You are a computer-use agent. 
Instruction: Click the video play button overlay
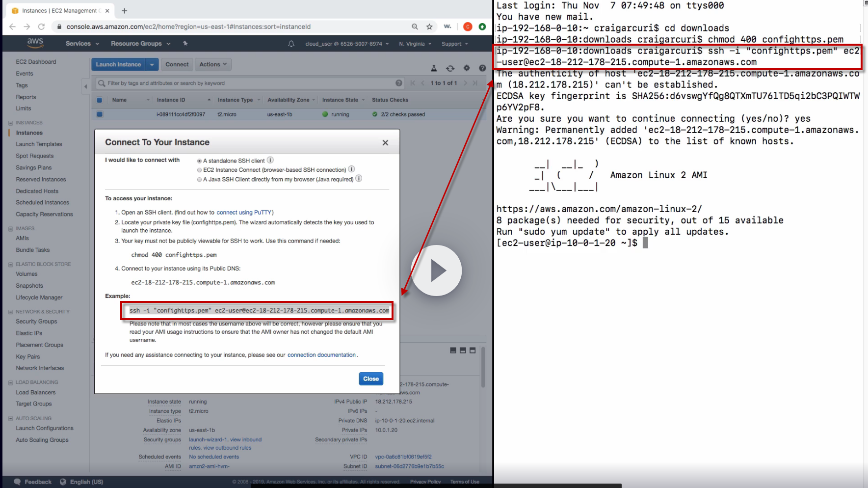(436, 271)
